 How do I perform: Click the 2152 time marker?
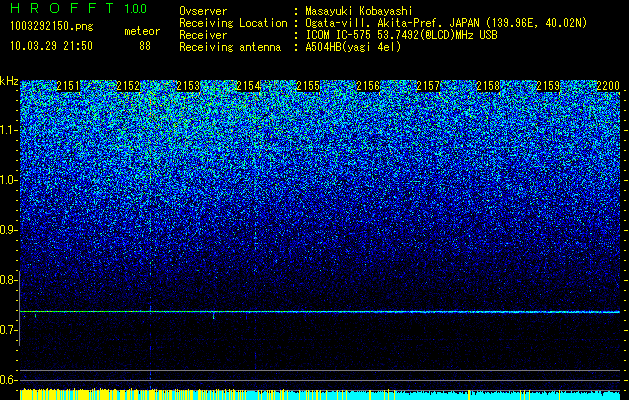(x=128, y=86)
